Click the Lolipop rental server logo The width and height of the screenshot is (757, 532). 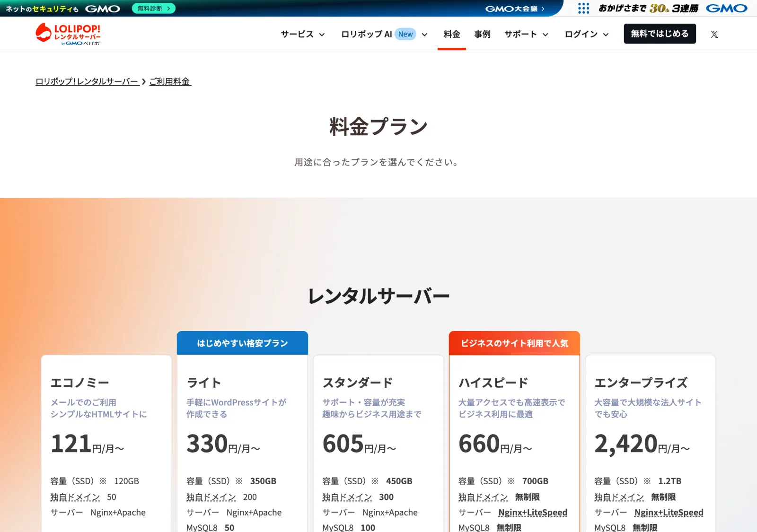click(68, 34)
